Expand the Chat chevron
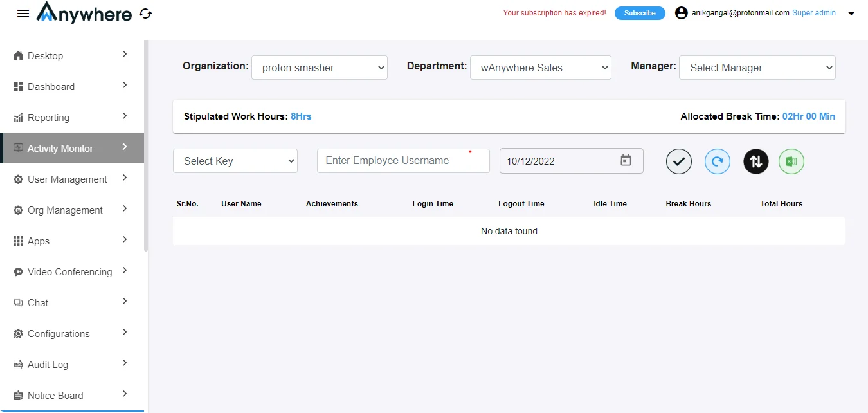Screen dimensions: 868x413 (x=125, y=302)
